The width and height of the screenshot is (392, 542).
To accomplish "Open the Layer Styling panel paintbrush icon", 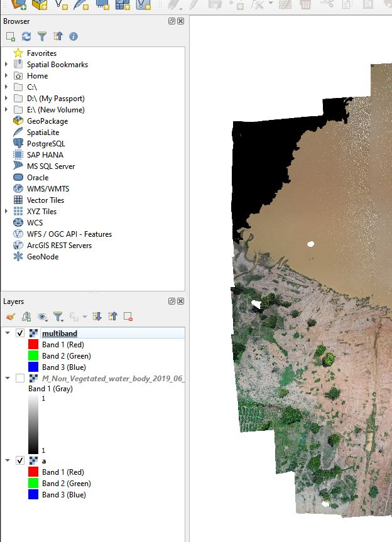I will click(11, 317).
